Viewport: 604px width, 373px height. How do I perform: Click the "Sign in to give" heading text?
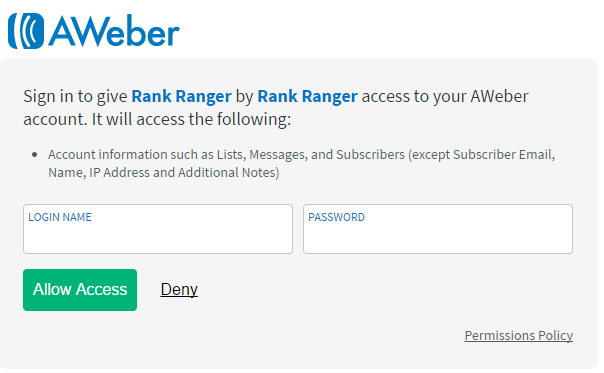(x=75, y=96)
